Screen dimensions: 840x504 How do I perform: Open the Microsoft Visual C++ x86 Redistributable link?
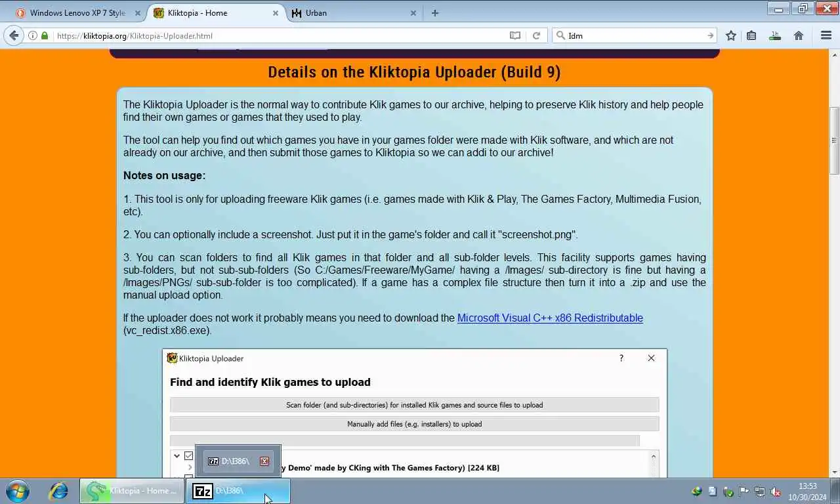tap(550, 318)
